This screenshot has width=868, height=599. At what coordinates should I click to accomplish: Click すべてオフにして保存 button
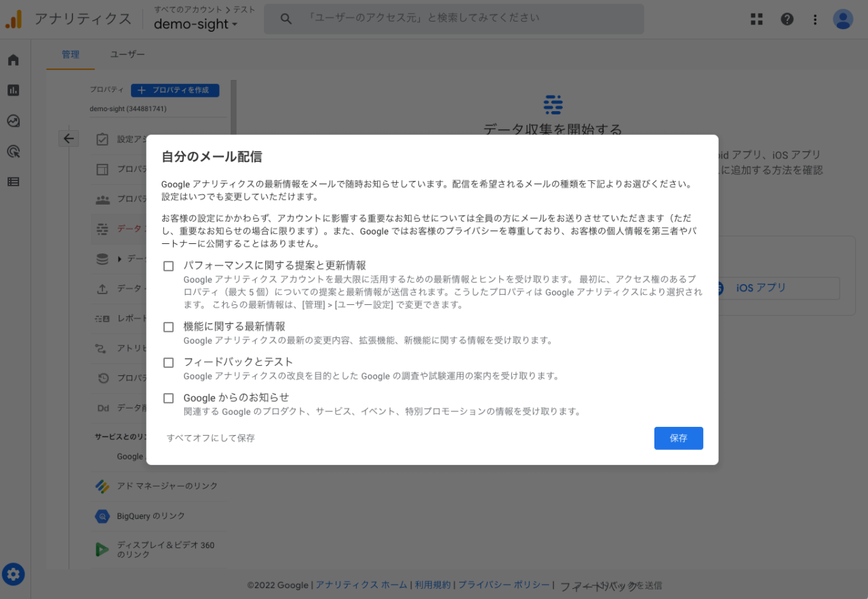click(211, 438)
